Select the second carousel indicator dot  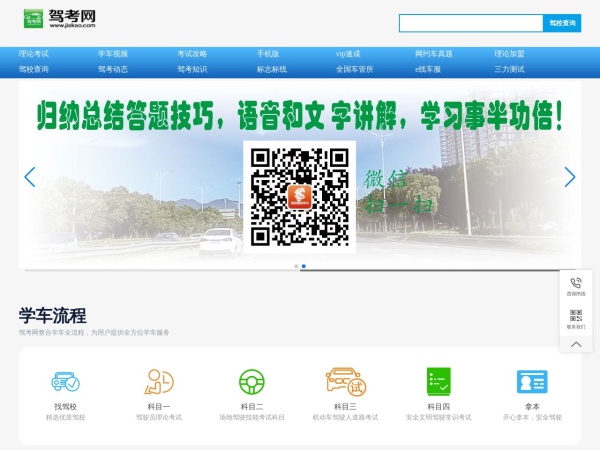click(304, 266)
